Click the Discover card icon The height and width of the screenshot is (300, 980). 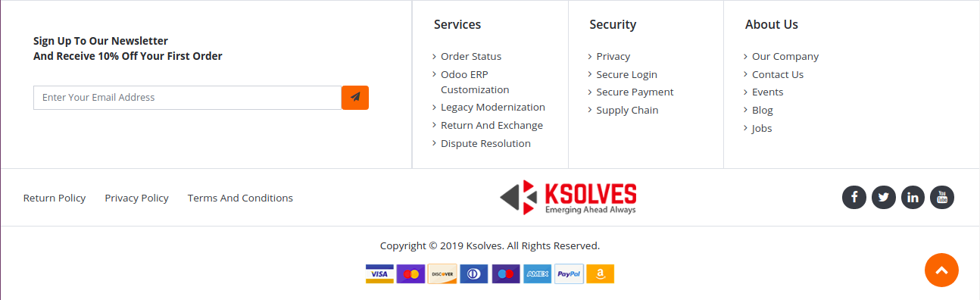coord(442,273)
